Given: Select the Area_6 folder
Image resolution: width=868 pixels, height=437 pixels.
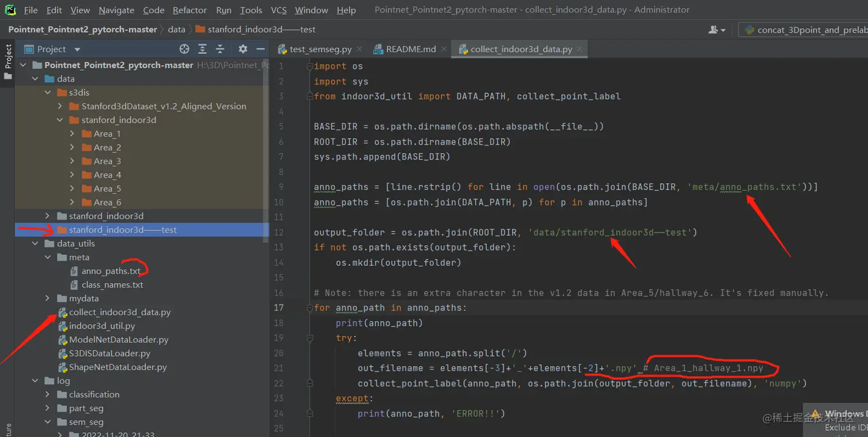Looking at the screenshot, I should click(107, 202).
